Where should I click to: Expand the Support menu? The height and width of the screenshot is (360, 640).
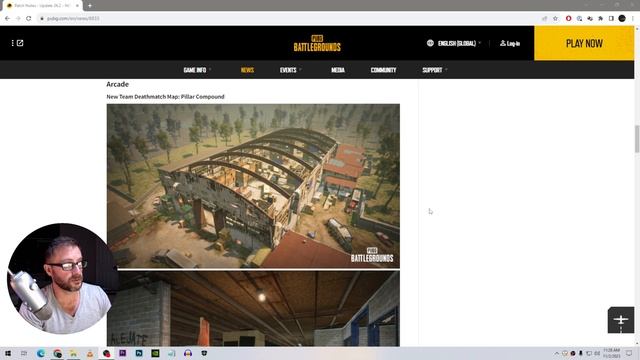click(435, 70)
